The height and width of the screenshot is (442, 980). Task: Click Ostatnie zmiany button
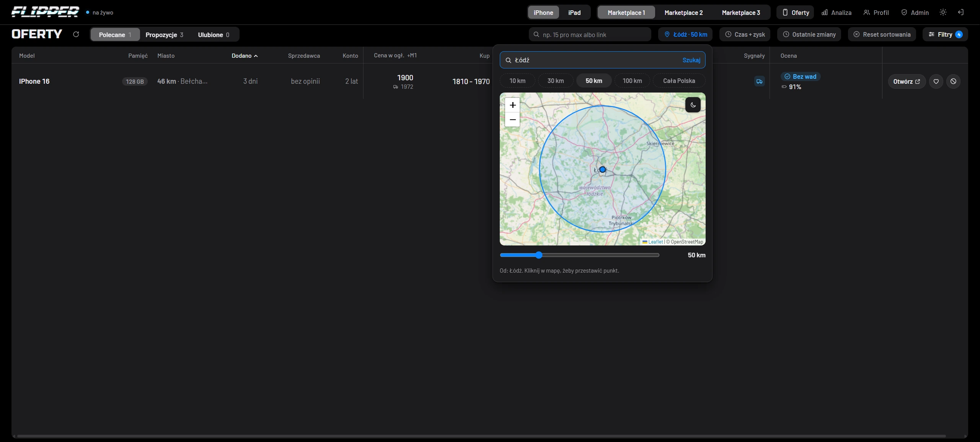pyautogui.click(x=809, y=34)
